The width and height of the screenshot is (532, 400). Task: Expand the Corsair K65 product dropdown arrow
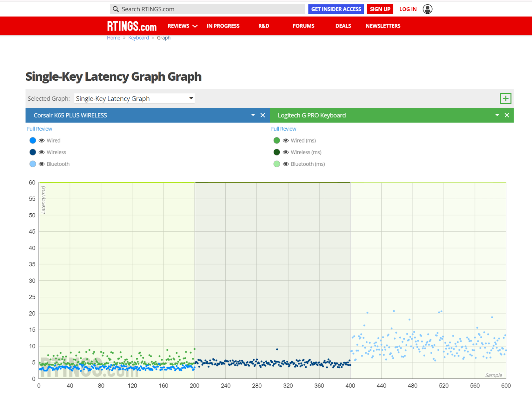pyautogui.click(x=253, y=115)
